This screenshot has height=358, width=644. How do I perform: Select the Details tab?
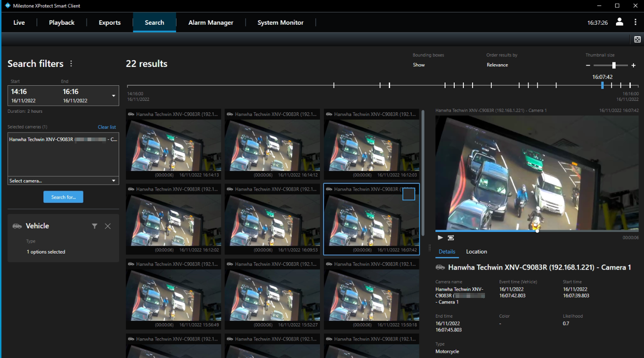click(447, 252)
